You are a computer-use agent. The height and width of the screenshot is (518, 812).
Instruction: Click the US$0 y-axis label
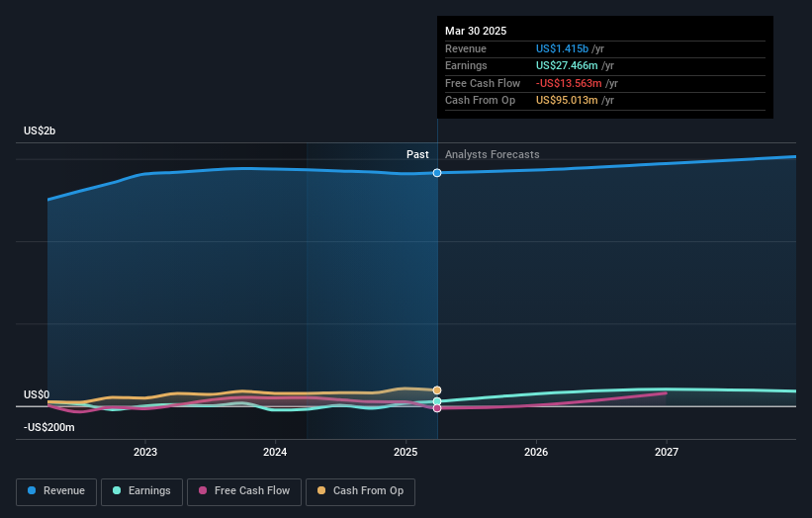click(37, 394)
